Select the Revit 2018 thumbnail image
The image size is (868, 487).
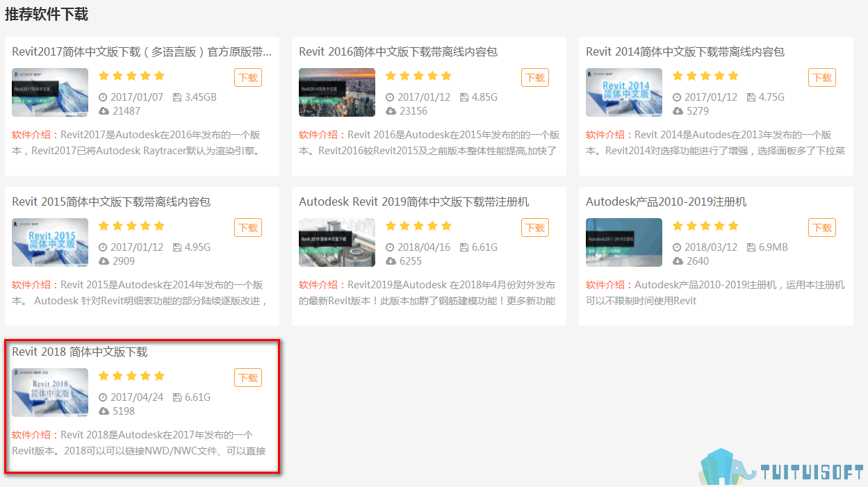tap(50, 393)
